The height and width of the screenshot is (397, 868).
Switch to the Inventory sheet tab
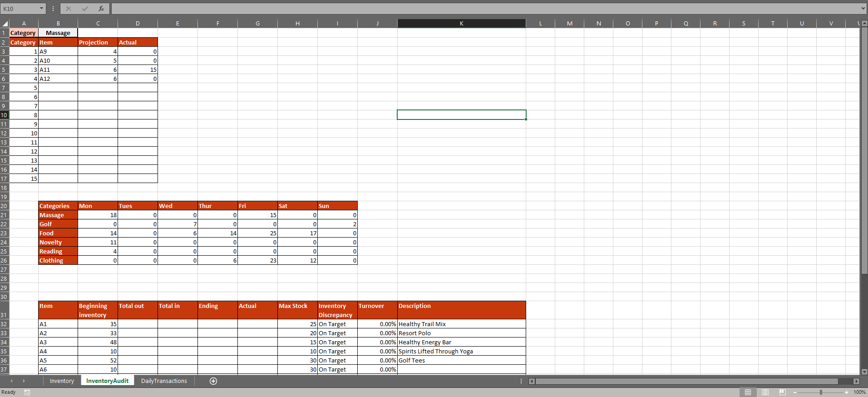click(62, 381)
